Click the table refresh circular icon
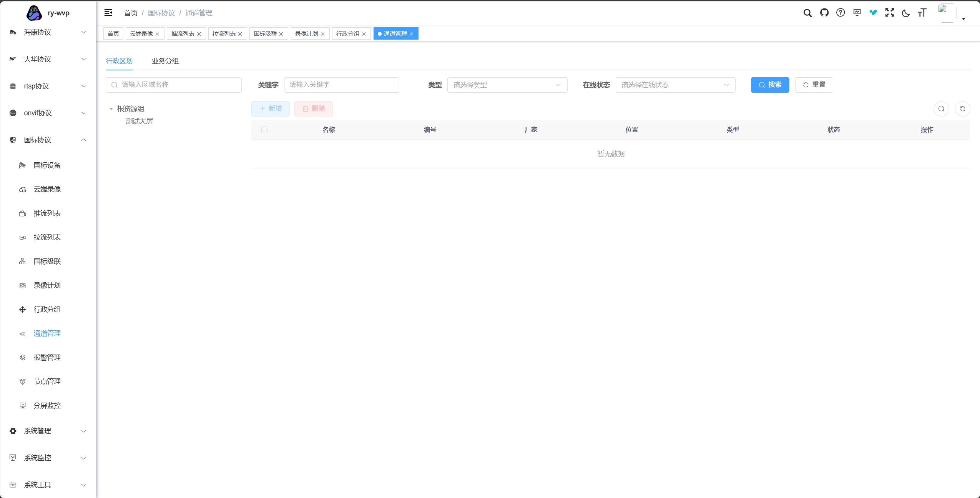 tap(962, 109)
